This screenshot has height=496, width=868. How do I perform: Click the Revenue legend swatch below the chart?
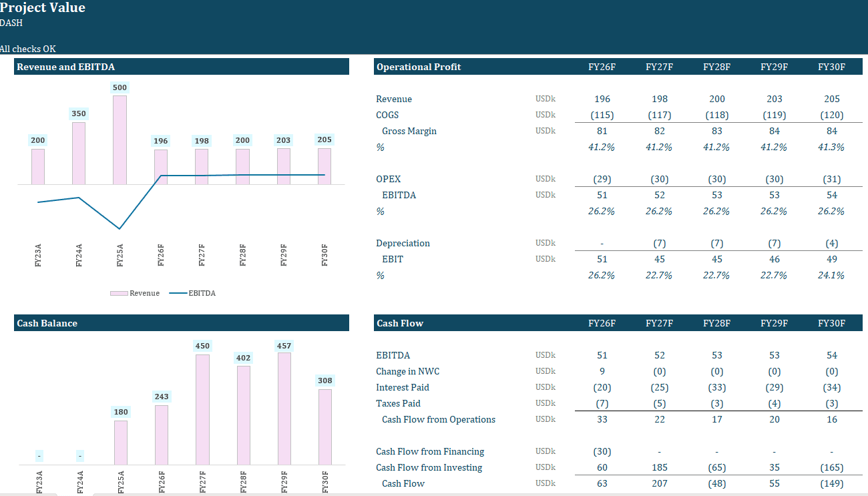pos(120,293)
